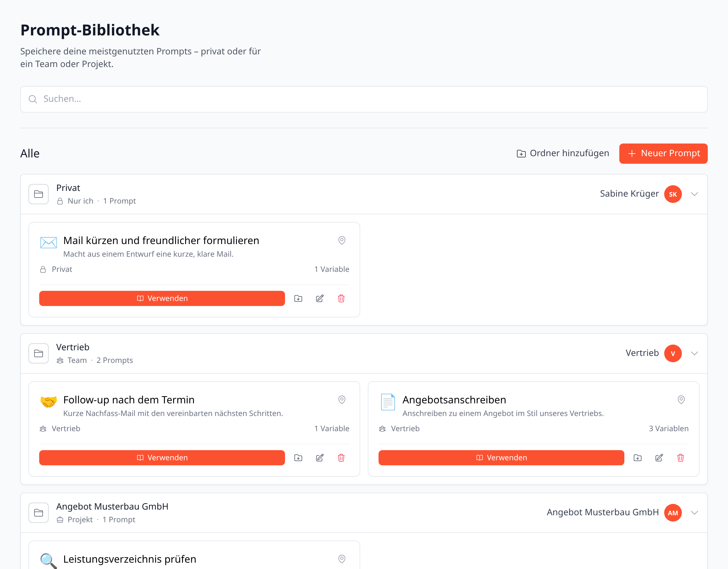Use the Follow-up nach dem Termin prompt
The image size is (728, 569).
click(162, 458)
